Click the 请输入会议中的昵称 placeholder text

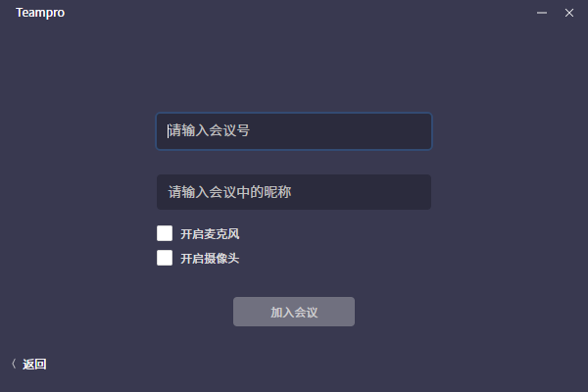229,192
